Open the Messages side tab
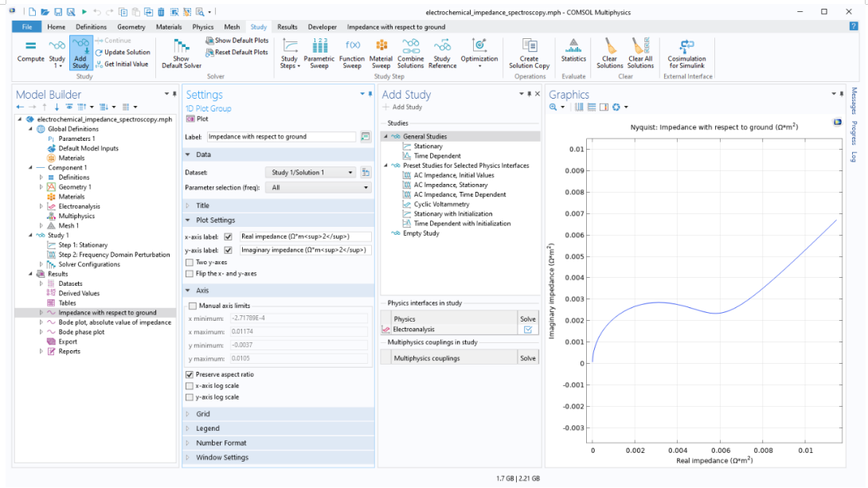Viewport: 868px width, 488px height. point(854,100)
